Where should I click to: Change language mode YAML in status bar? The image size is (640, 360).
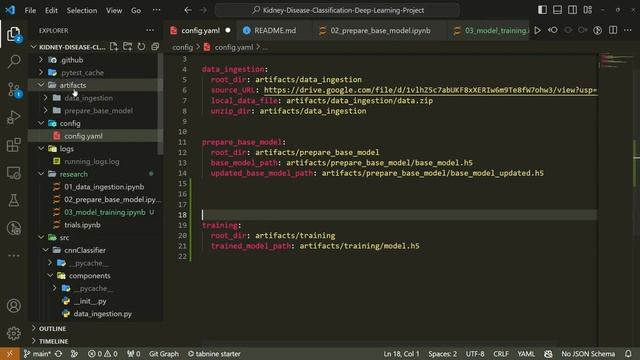(526, 353)
